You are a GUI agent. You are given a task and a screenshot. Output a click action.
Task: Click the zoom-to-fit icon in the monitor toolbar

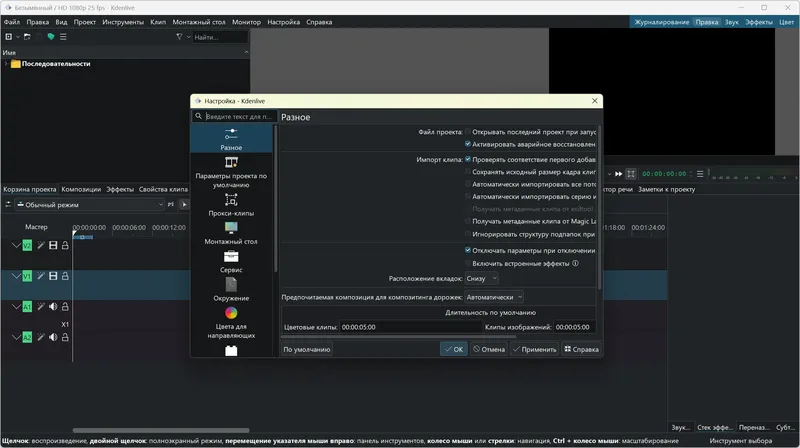[631, 174]
